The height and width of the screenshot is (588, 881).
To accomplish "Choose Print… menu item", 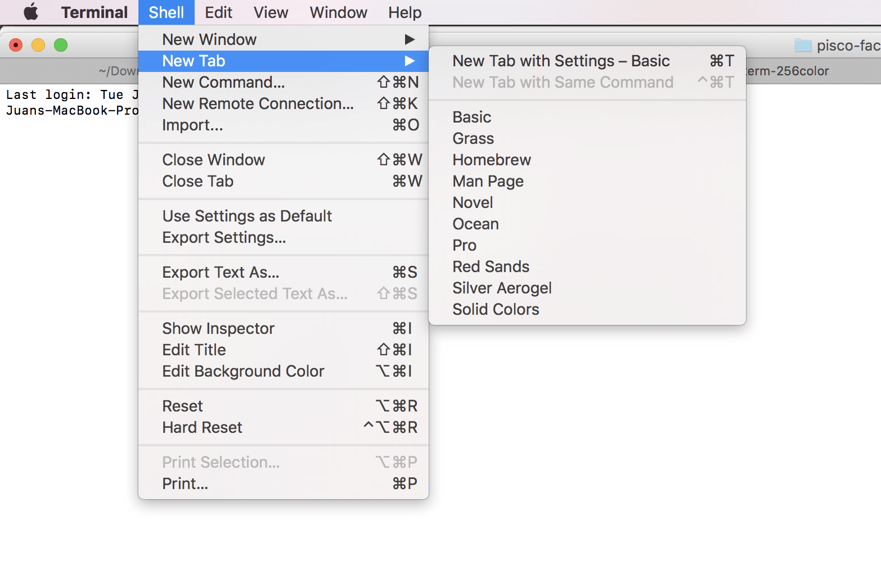I will tap(284, 483).
